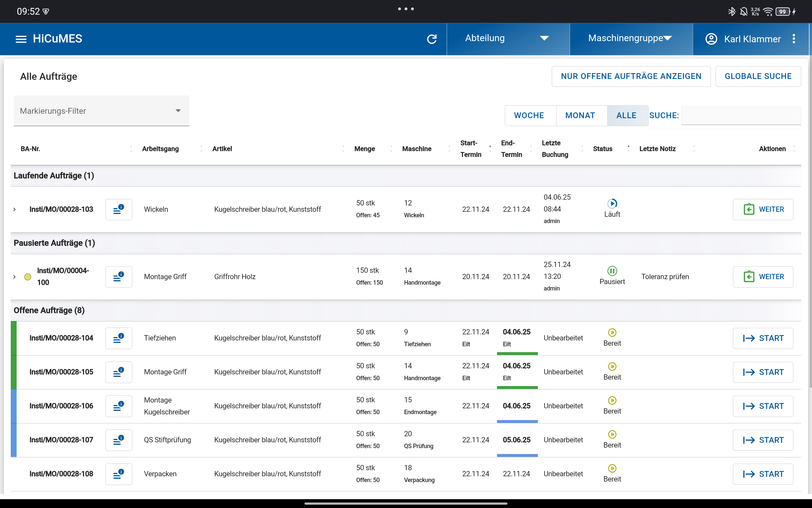Click in the SUCHE search field
This screenshot has width=812, height=508.
pyautogui.click(x=741, y=116)
